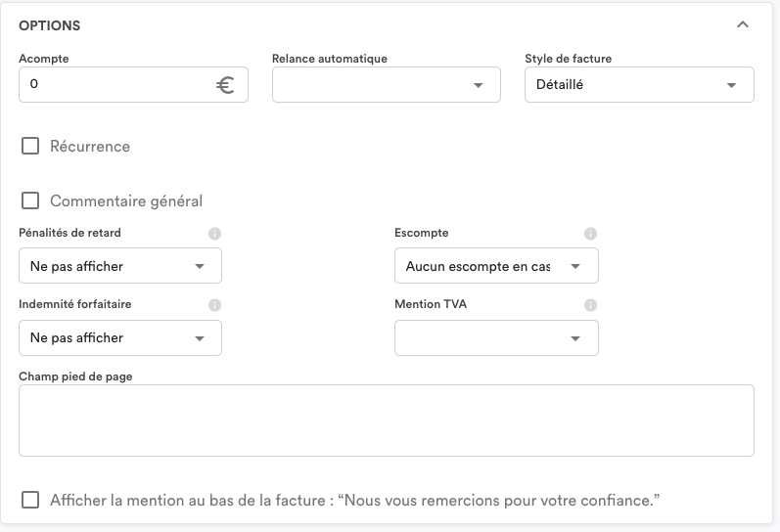Open the Style de facture dropdown

coord(639,84)
